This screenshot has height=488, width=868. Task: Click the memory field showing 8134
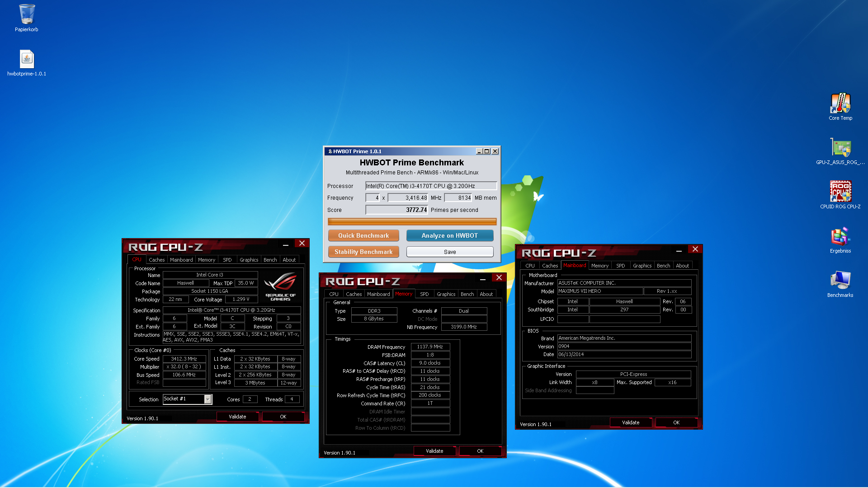tap(458, 197)
